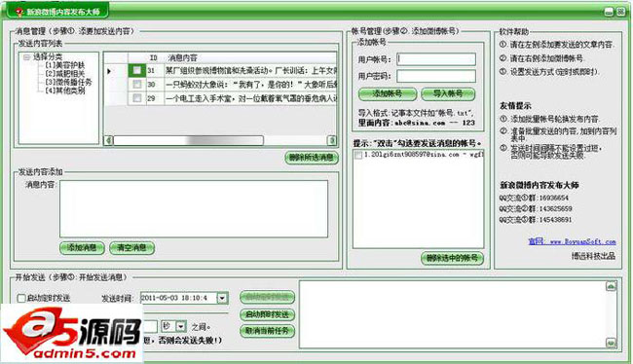Click the disabled timed-send button above 启动即时发送

pyautogui.click(x=267, y=298)
